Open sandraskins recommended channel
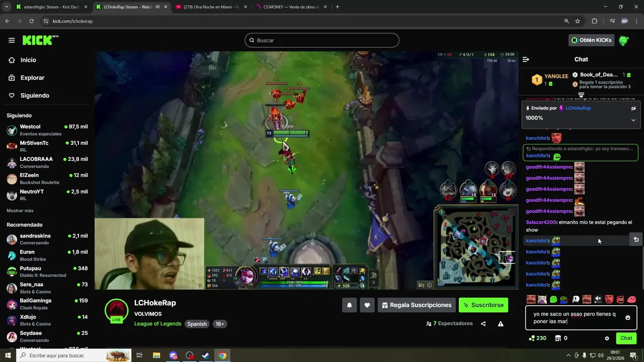 pyautogui.click(x=47, y=239)
